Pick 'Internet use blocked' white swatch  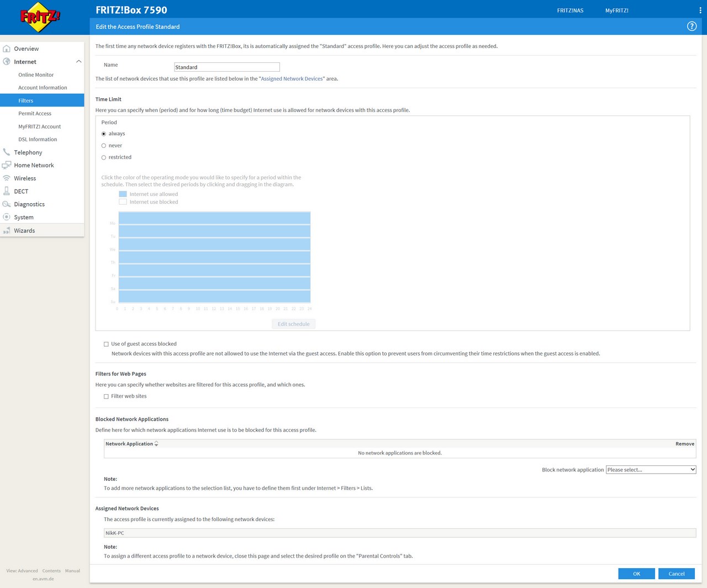(x=123, y=202)
